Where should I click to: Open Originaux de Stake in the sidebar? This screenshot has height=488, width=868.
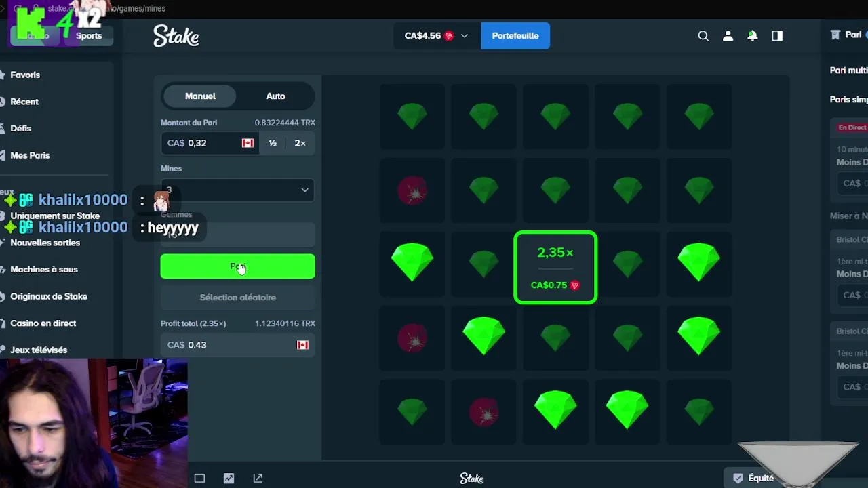[x=49, y=296]
